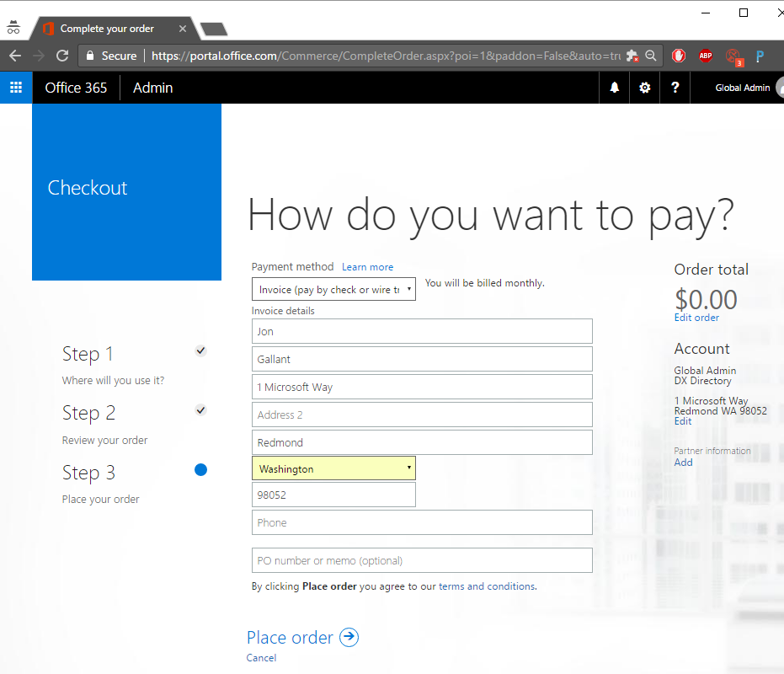Open the terms and conditions link
This screenshot has height=674, width=784.
pyautogui.click(x=487, y=586)
